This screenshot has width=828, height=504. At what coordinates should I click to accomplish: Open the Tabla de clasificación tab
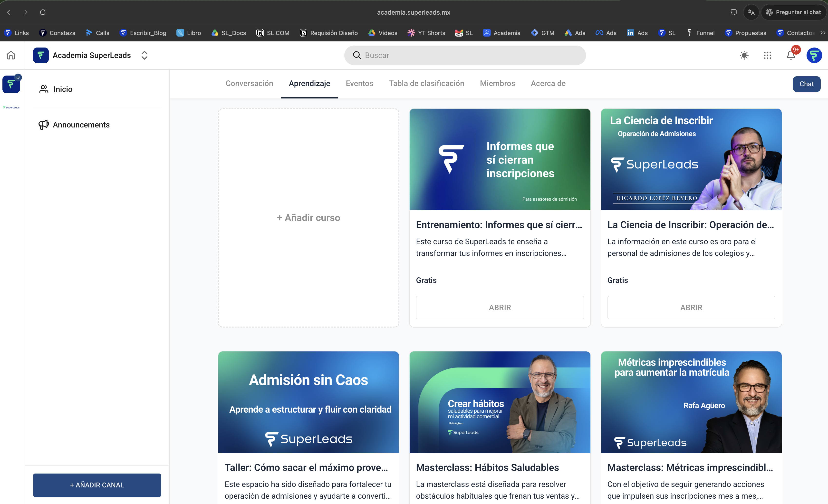point(426,83)
